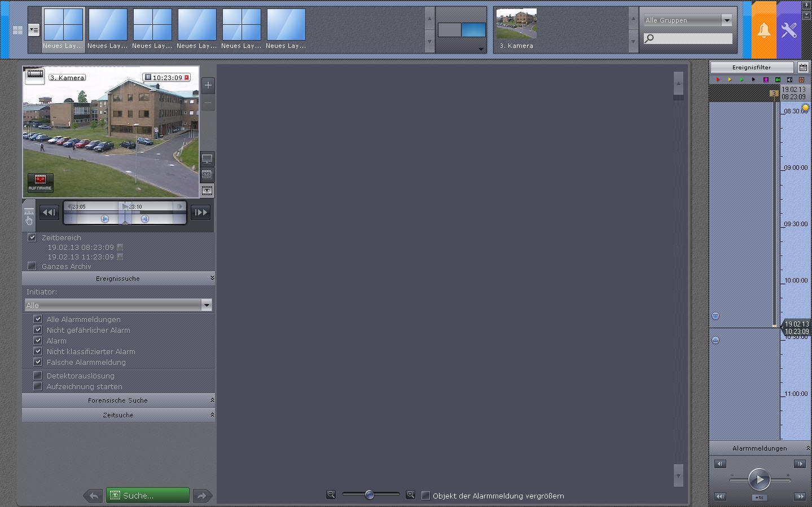Toggle the green camera event filter
This screenshot has height=507, width=812.
pos(778,80)
